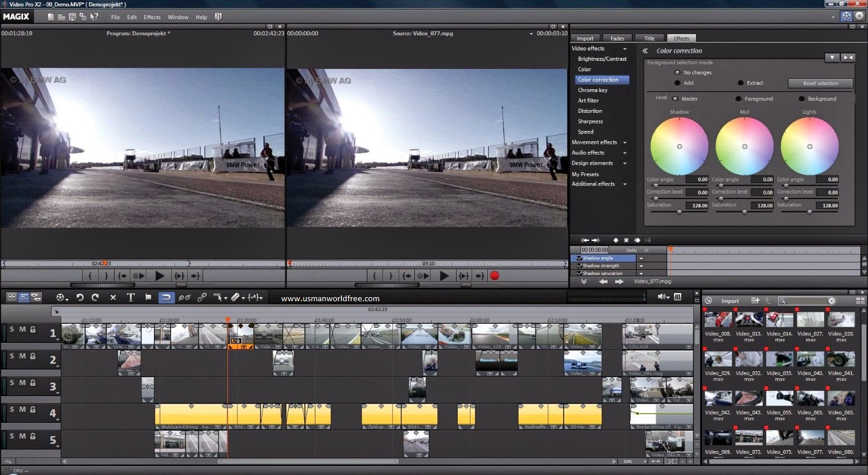868x475 pixels.
Task: Select Chroma key from the video effects list
Action: click(593, 90)
